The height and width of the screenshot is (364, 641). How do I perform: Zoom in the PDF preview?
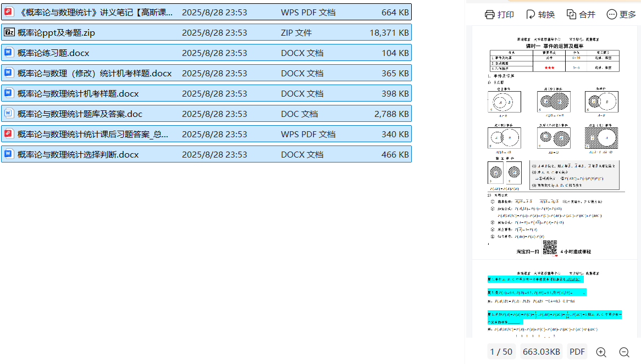tap(601, 352)
